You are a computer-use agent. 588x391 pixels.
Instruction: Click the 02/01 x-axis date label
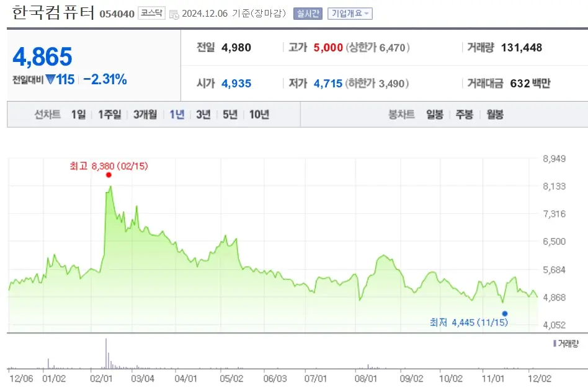coord(101,379)
